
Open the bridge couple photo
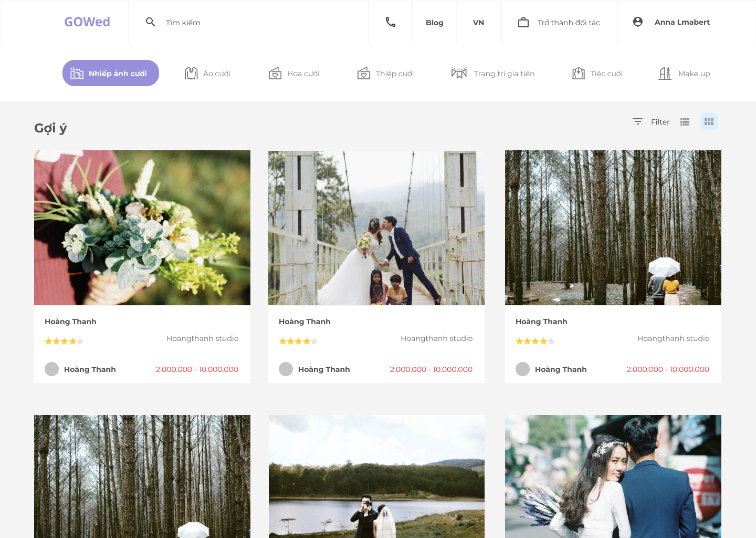tap(376, 227)
